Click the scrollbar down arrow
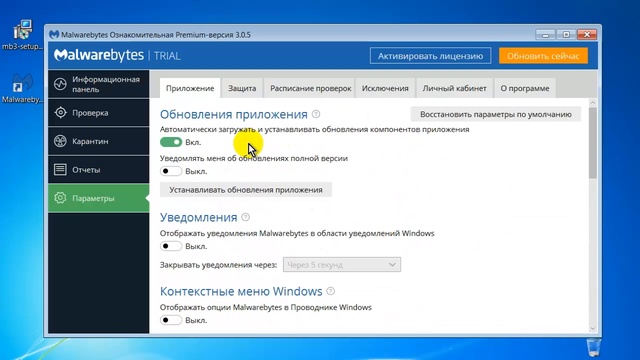Viewport: 640px width, 360px height. (593, 328)
